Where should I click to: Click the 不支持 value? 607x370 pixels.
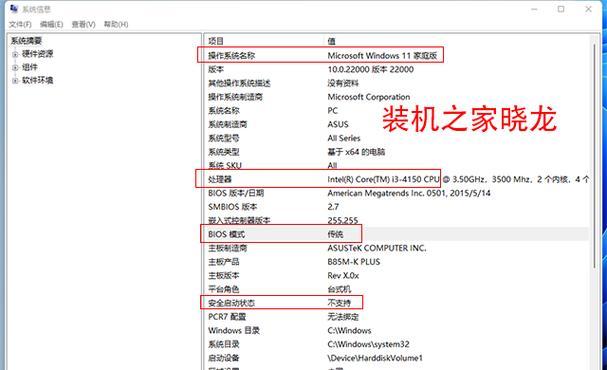click(339, 303)
